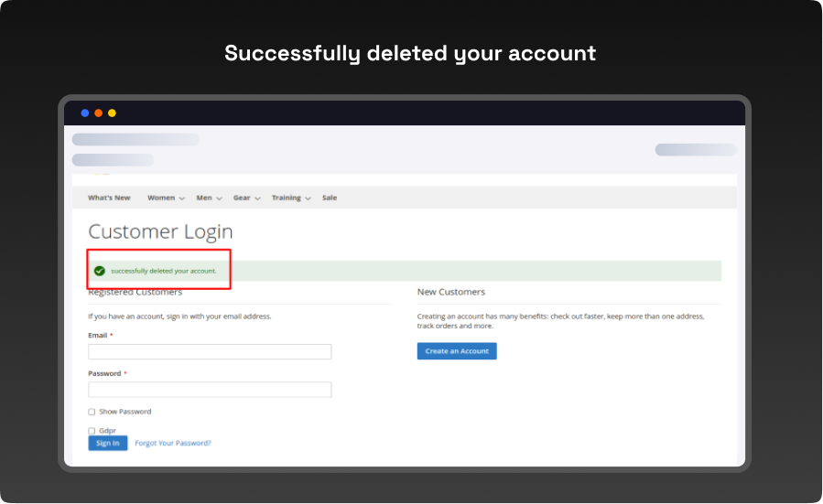
Task: Open the Training dropdown chevron
Action: coord(308,198)
